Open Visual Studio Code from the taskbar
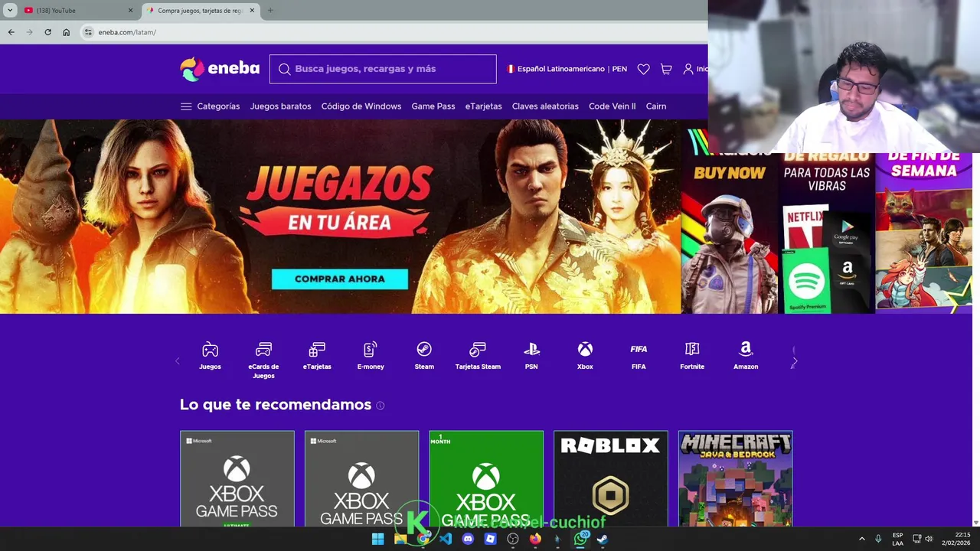This screenshot has height=551, width=980. pyautogui.click(x=446, y=539)
